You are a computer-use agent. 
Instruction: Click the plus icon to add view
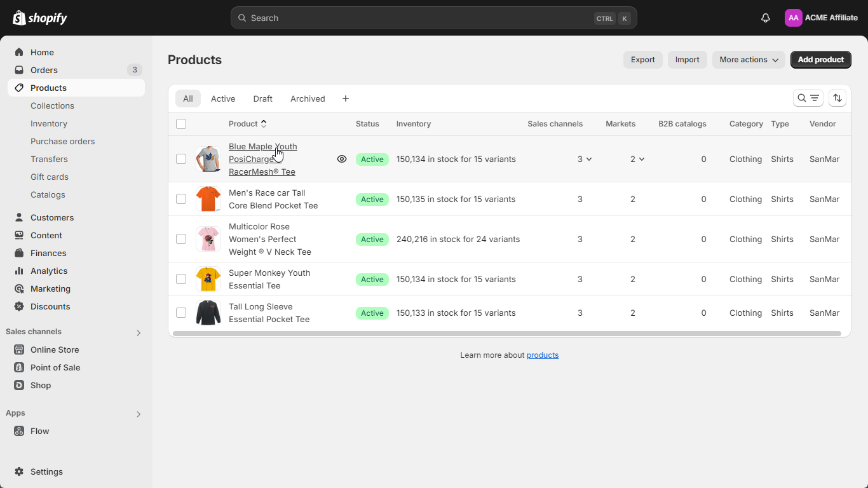click(x=346, y=98)
